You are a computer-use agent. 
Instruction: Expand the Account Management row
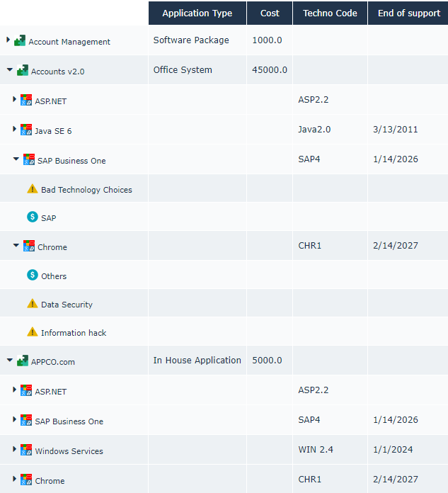click(x=8, y=40)
